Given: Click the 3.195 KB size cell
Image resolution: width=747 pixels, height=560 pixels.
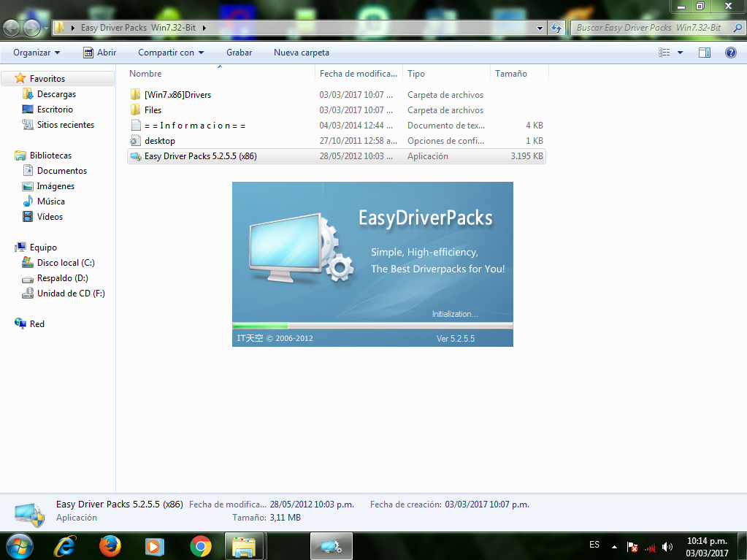Looking at the screenshot, I should (526, 156).
